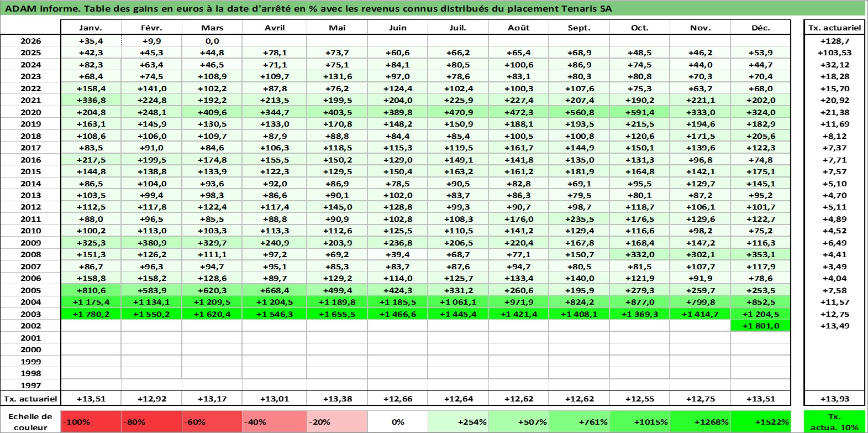Click the 'Tx. actuariel' label of the bottom row
868x433 pixels.
(30, 399)
